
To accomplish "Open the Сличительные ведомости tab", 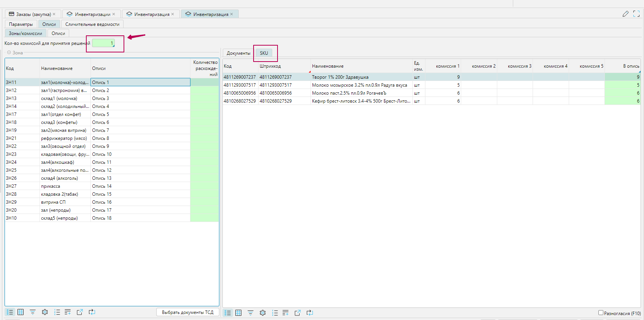I will [x=92, y=24].
